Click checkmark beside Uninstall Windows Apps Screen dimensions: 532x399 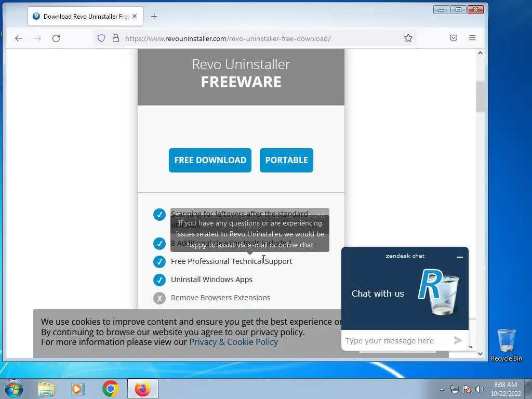pos(159,280)
